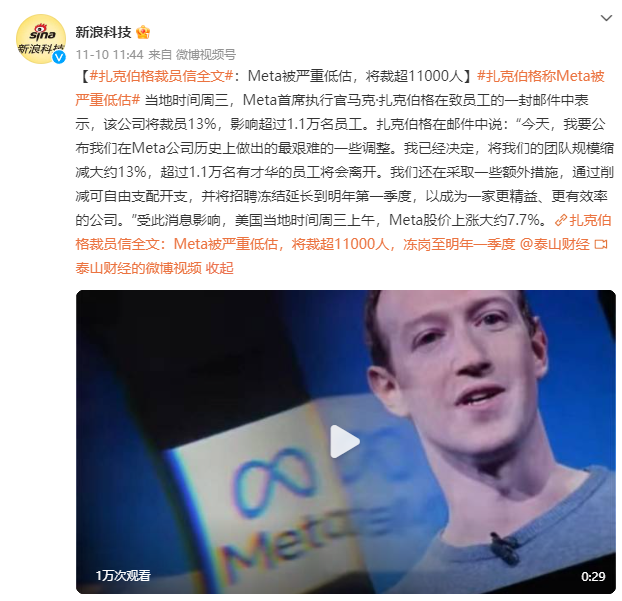Expand the post options chevron menu
Viewport: 622px width, 601px height.
coord(606,18)
